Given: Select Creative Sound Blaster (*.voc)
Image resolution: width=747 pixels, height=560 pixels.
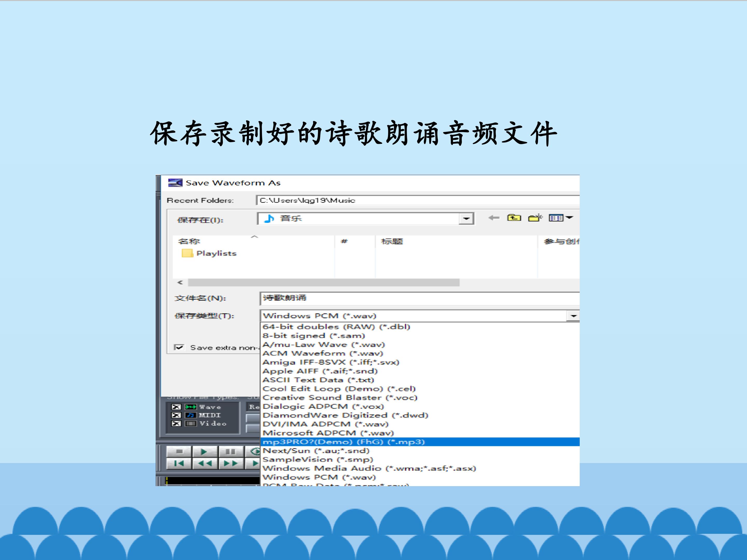Looking at the screenshot, I should tap(420, 398).
